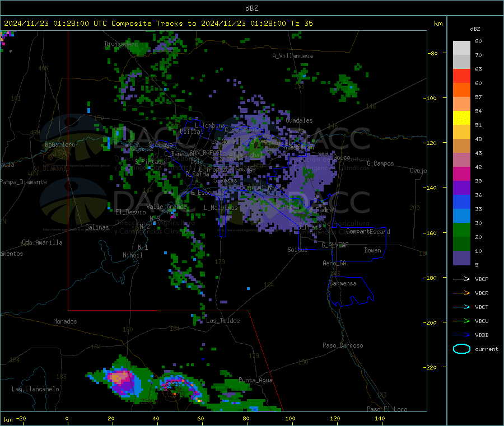Click the cyan VBCT arrow legend icon
Viewport: 504px width, 426px height.
[461, 307]
